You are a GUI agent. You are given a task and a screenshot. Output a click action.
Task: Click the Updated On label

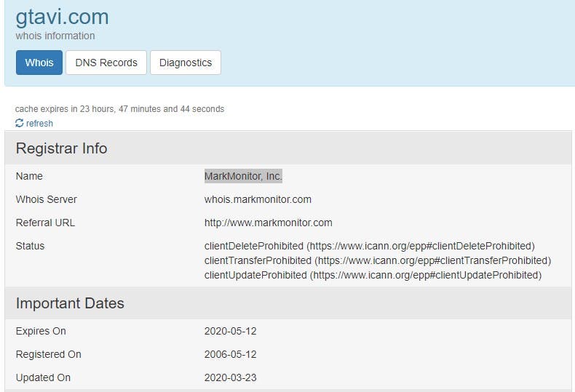tap(43, 377)
